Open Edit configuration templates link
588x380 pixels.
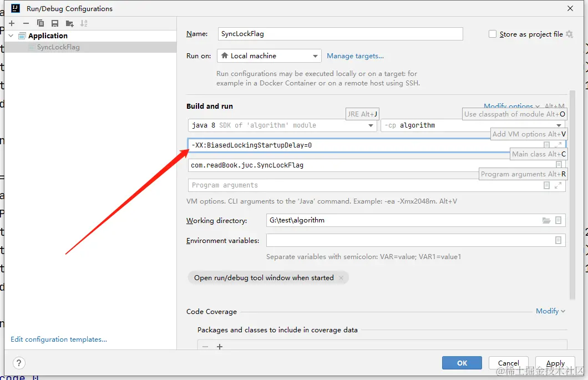tap(58, 339)
